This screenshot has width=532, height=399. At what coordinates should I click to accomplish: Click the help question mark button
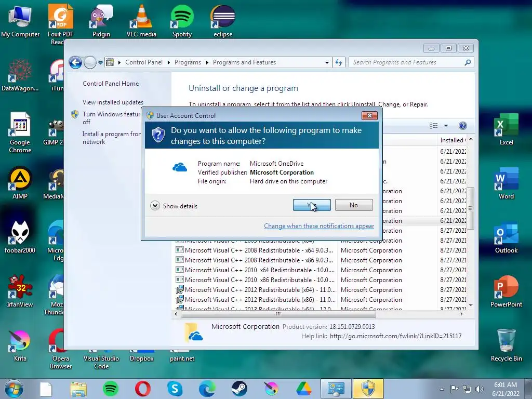click(x=462, y=126)
